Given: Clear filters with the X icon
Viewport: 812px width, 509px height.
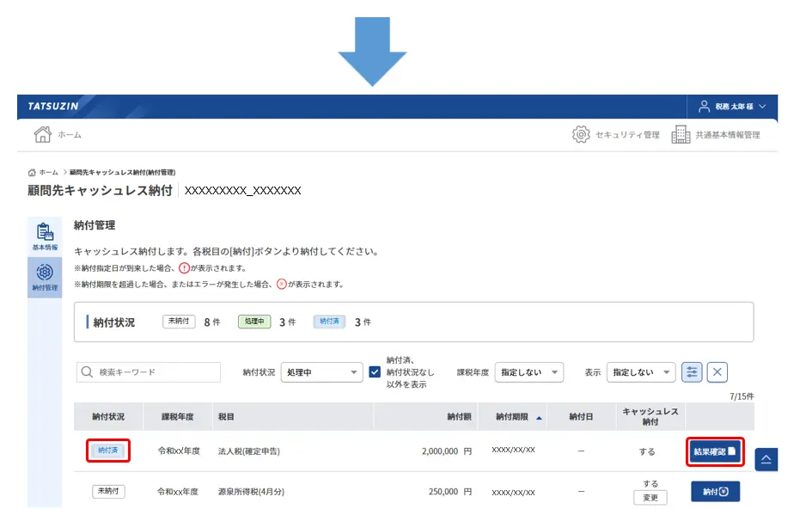Looking at the screenshot, I should pyautogui.click(x=717, y=372).
